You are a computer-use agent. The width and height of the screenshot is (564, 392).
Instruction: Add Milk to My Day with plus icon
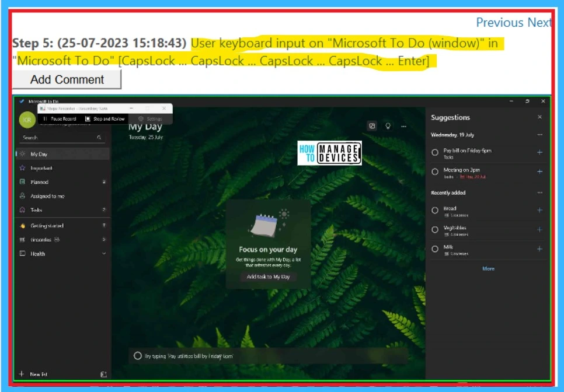539,249
